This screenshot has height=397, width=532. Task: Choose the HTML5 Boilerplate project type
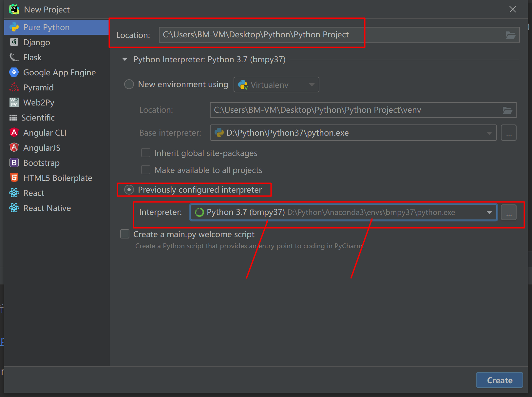(56, 178)
